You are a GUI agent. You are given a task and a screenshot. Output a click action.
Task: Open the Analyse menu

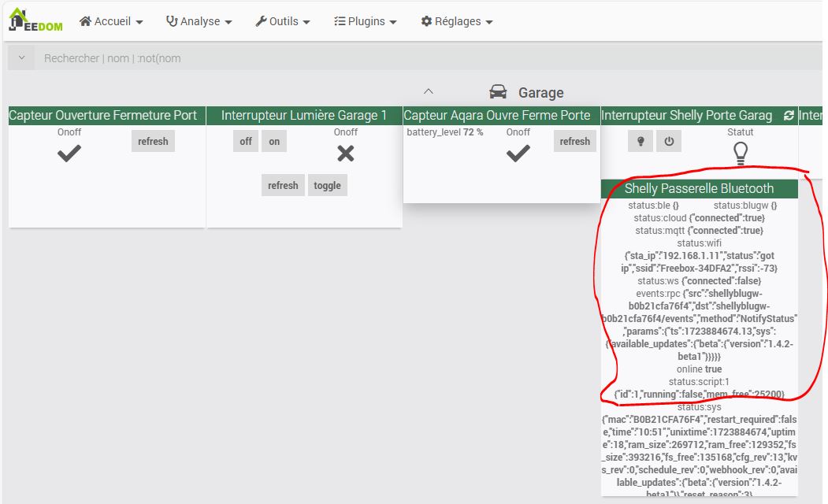pyautogui.click(x=199, y=21)
